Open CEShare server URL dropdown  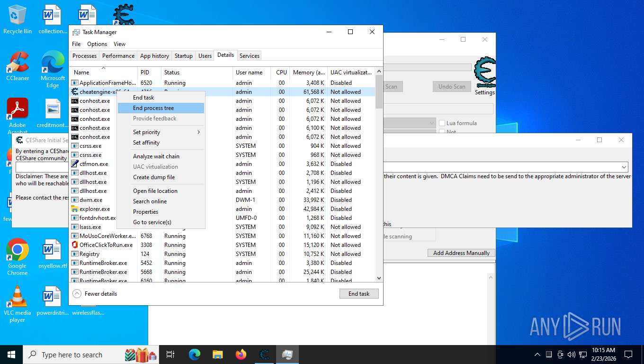pyautogui.click(x=624, y=167)
